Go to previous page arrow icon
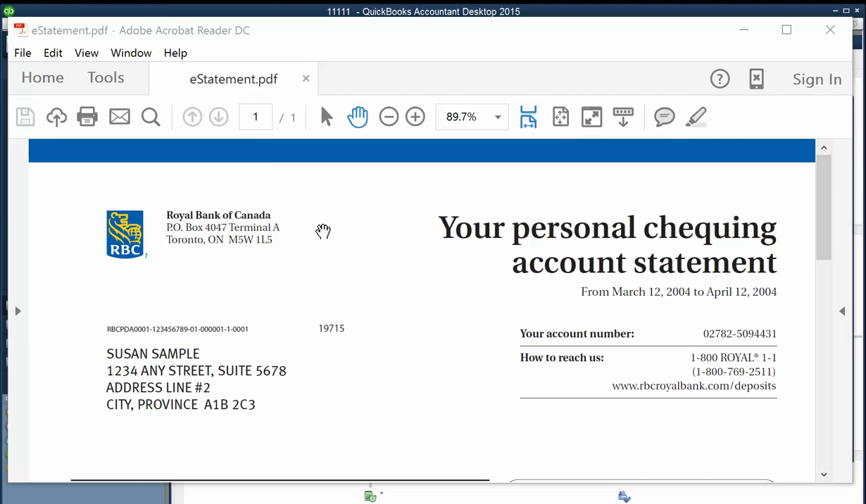Image resolution: width=866 pixels, height=504 pixels. (x=192, y=117)
